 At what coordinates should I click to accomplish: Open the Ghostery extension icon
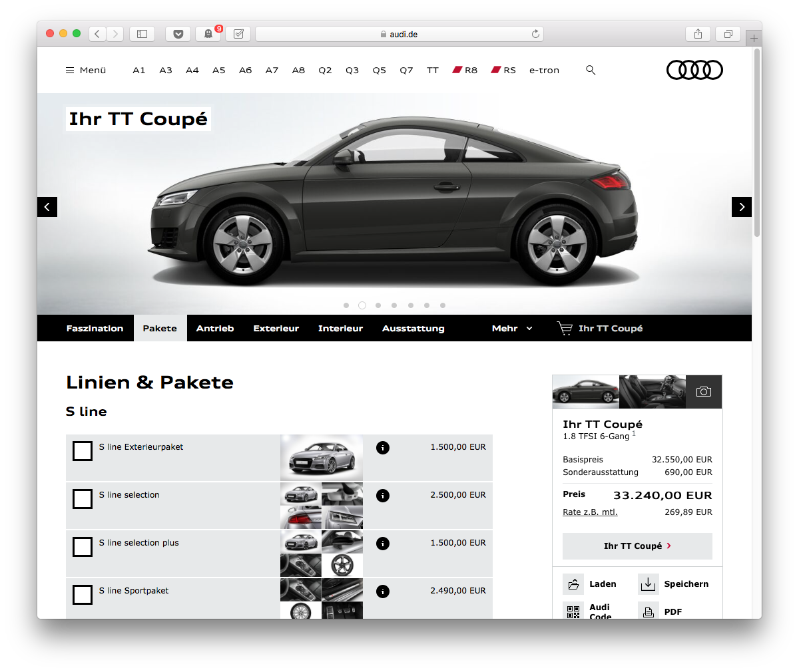point(208,34)
